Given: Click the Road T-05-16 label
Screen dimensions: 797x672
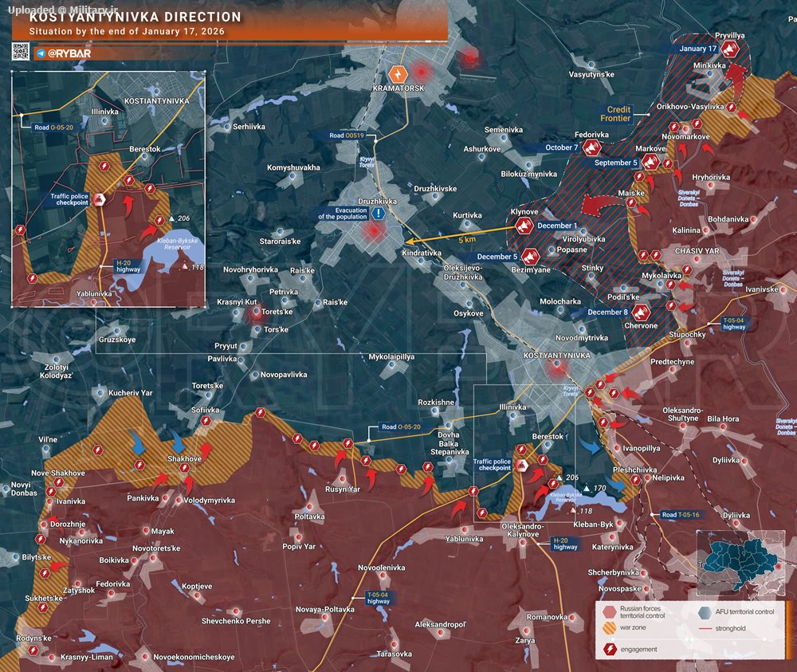Looking at the screenshot, I should (x=681, y=514).
